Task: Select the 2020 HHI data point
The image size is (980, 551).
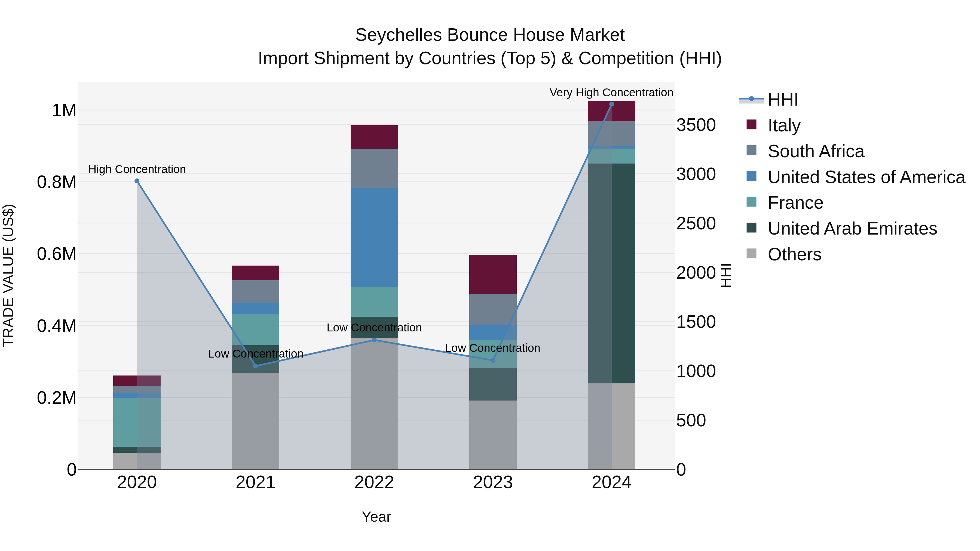Action: click(137, 181)
